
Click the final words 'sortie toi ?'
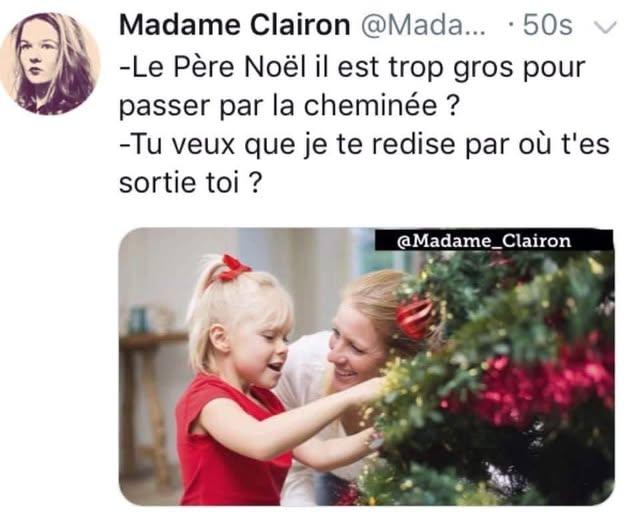point(190,182)
